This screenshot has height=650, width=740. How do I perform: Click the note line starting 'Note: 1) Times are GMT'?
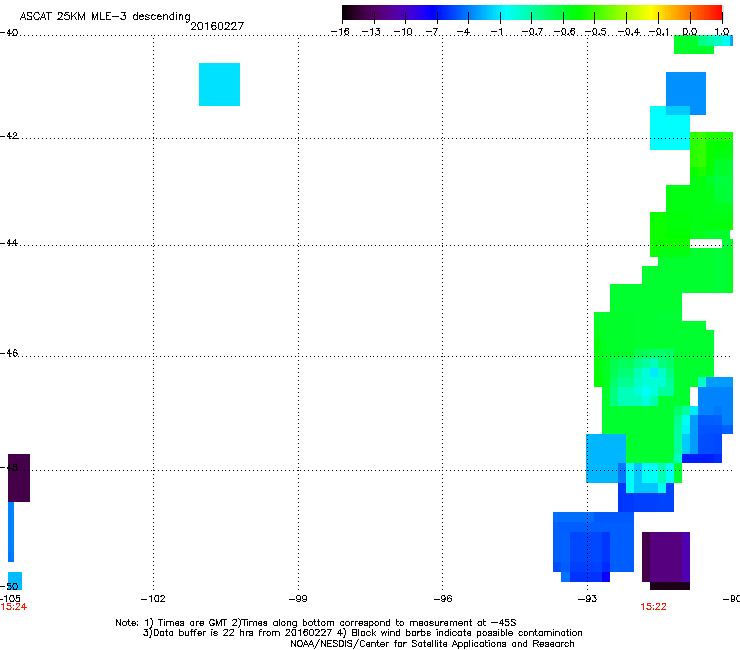coord(316,623)
